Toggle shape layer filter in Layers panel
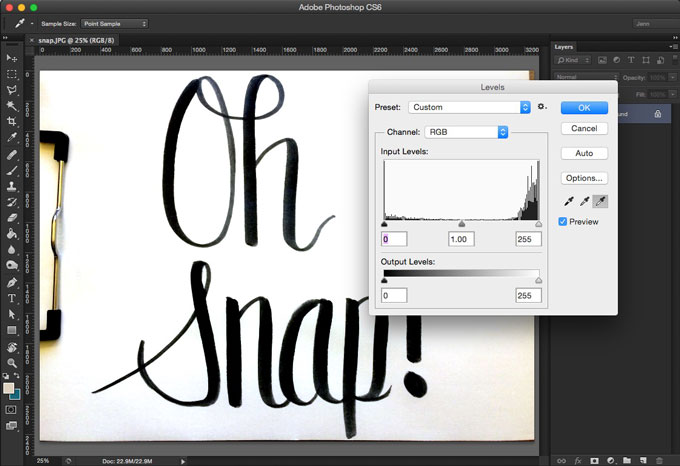680x466 pixels. point(646,60)
